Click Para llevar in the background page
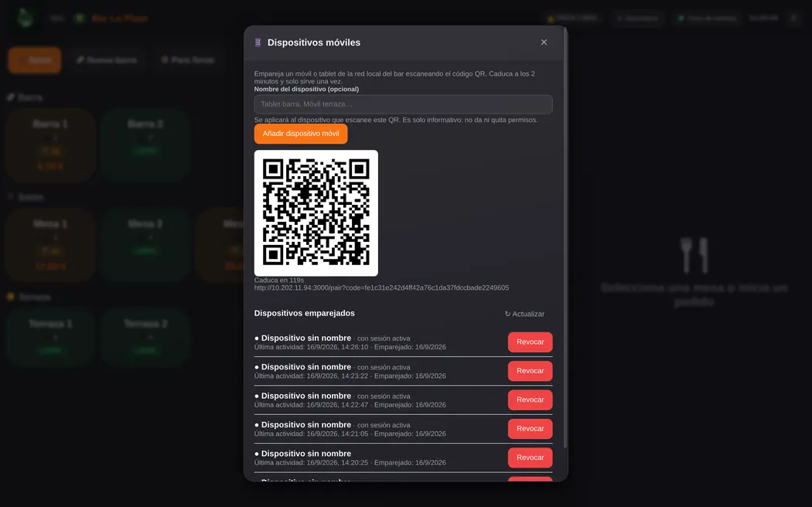Viewport: 812px width, 507px height. tap(187, 60)
